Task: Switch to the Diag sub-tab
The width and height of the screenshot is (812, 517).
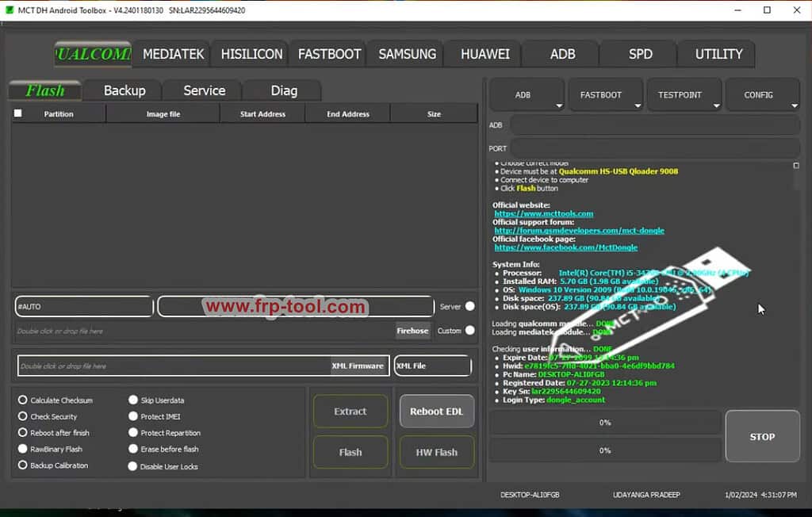Action: click(284, 90)
